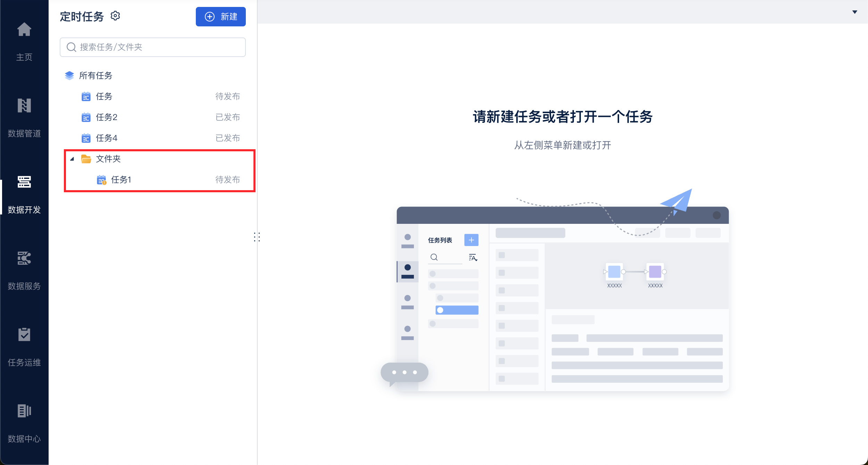
Task: Click the settings gear beside 定时任务
Action: 115,16
